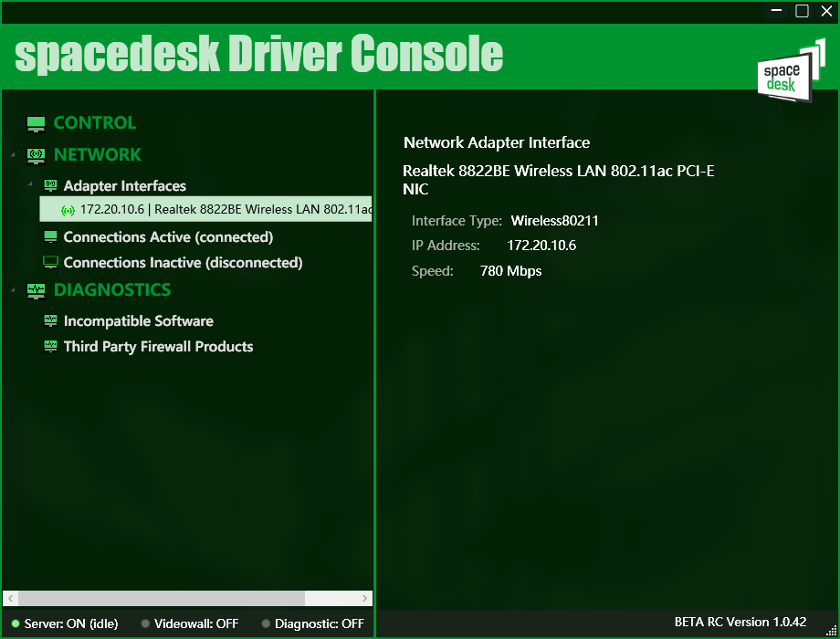
Task: Toggle the Videowall OFF status indicator
Action: 146,623
